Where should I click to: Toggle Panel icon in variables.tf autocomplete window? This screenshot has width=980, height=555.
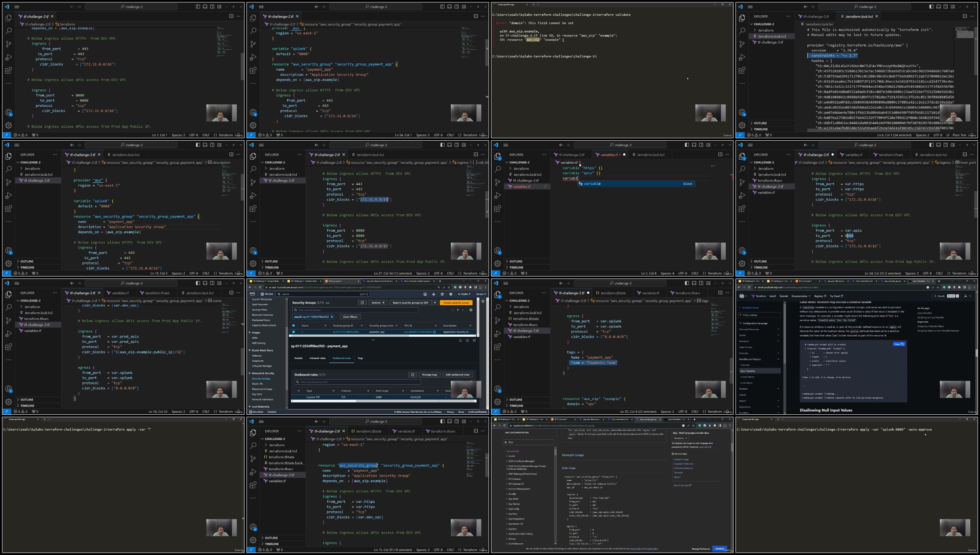694,145
